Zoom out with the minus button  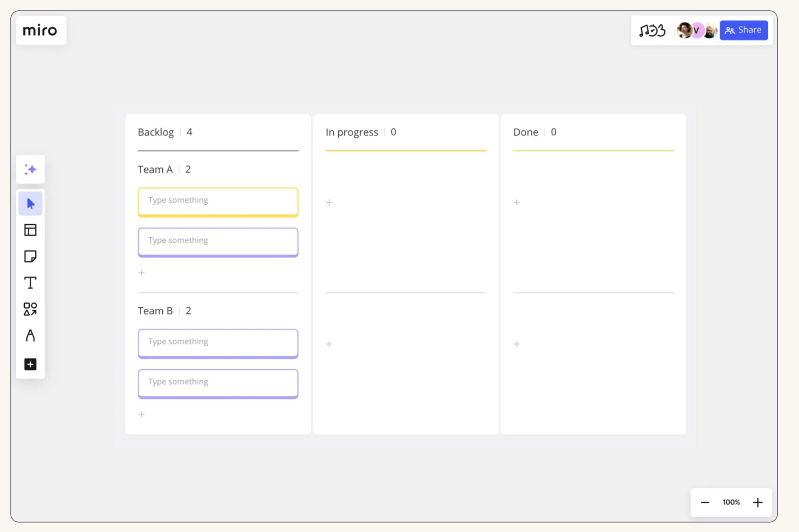705,502
